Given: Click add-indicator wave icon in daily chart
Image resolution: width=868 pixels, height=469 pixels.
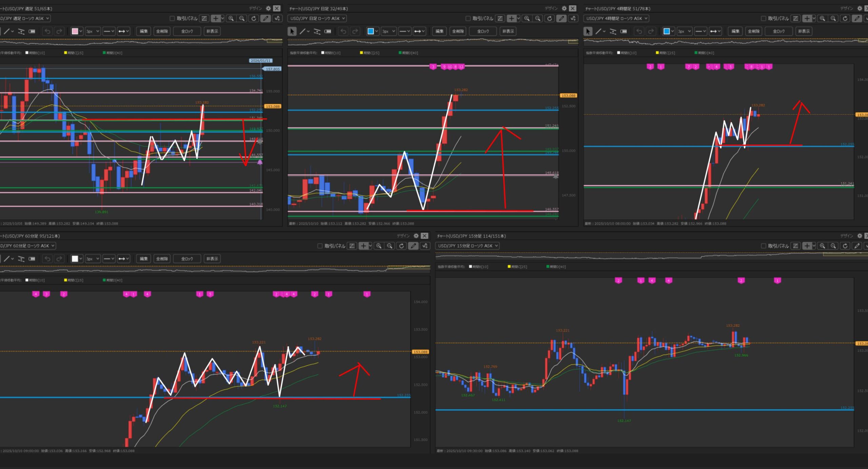Looking at the screenshot, I should click(573, 19).
